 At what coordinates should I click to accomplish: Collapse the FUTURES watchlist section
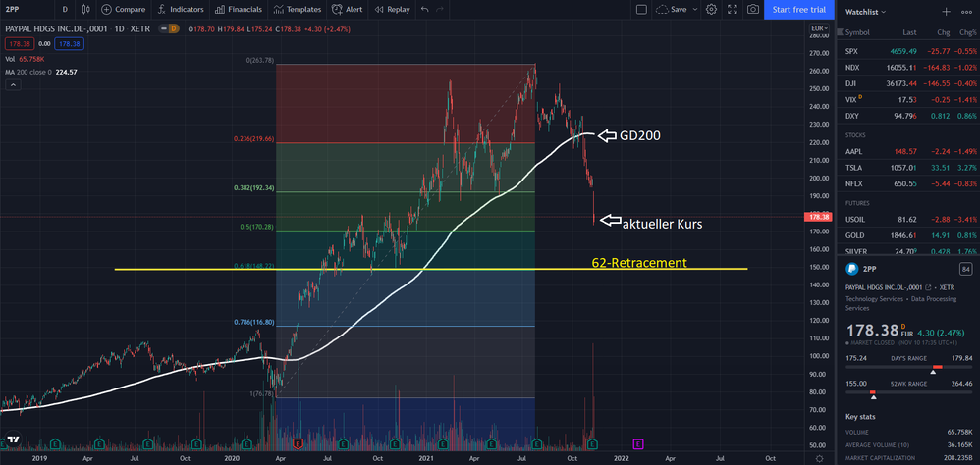(x=857, y=203)
